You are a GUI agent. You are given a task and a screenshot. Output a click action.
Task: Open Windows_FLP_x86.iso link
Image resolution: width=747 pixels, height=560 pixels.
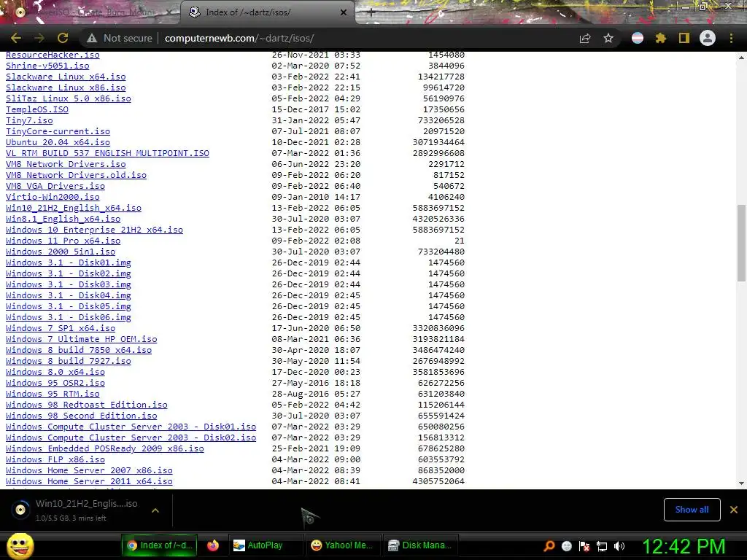[x=55, y=460]
